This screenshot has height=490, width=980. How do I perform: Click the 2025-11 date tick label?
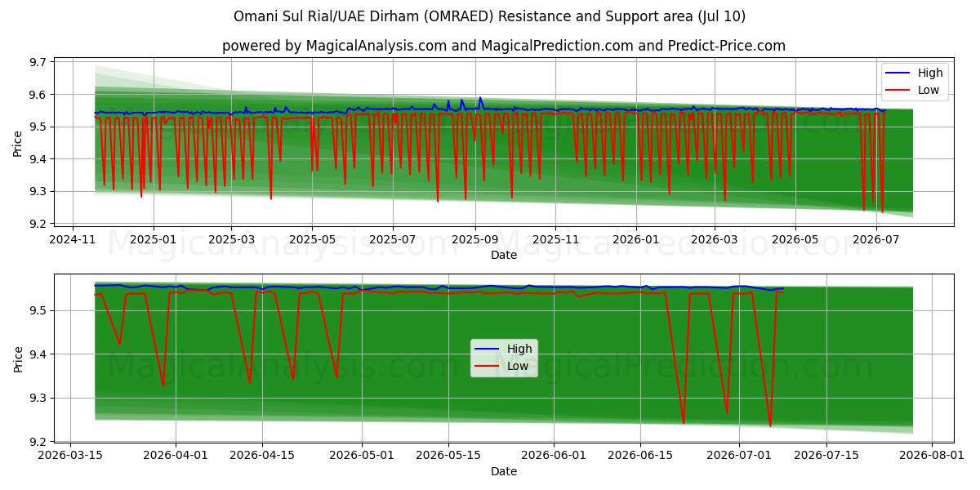[x=555, y=239]
